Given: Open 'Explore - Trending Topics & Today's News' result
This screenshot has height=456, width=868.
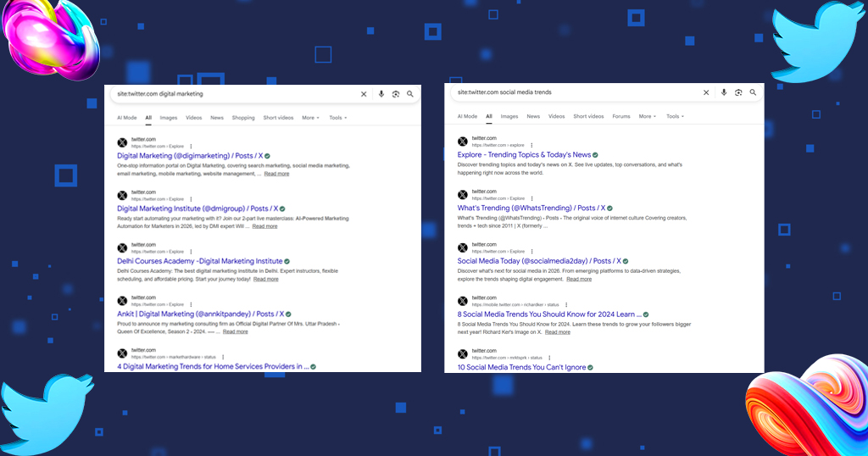Looking at the screenshot, I should point(524,155).
